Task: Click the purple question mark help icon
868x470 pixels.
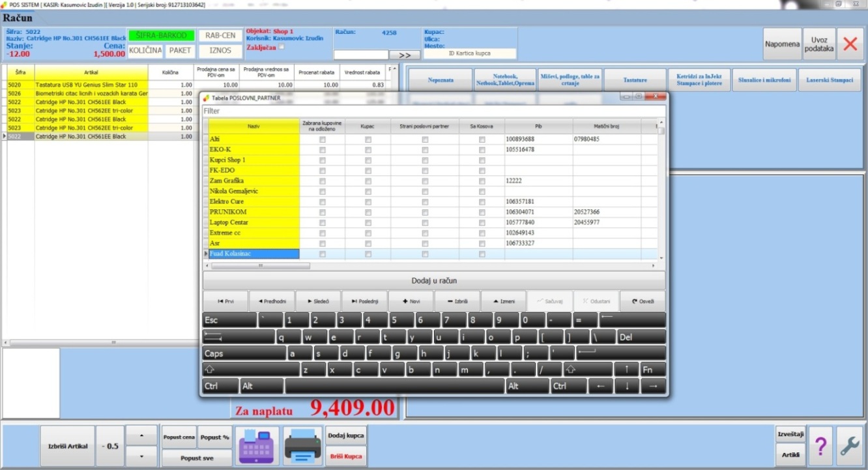Action: (x=820, y=446)
